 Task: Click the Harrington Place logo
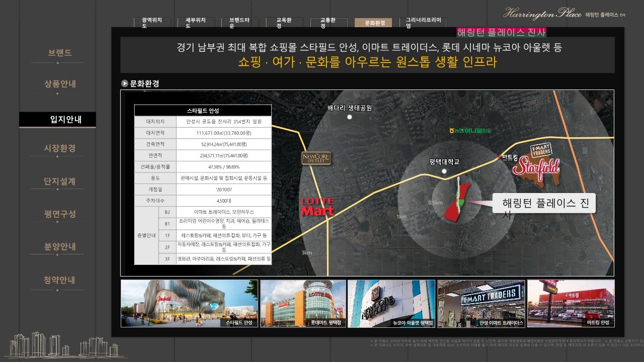564,14
